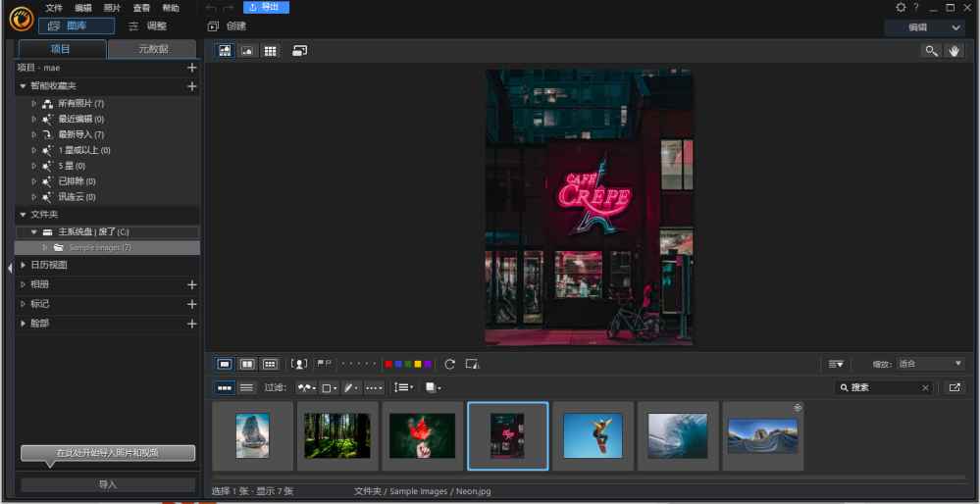The height and width of the screenshot is (504, 980).
Task: Click the secondary monitor display icon
Action: coord(300,50)
